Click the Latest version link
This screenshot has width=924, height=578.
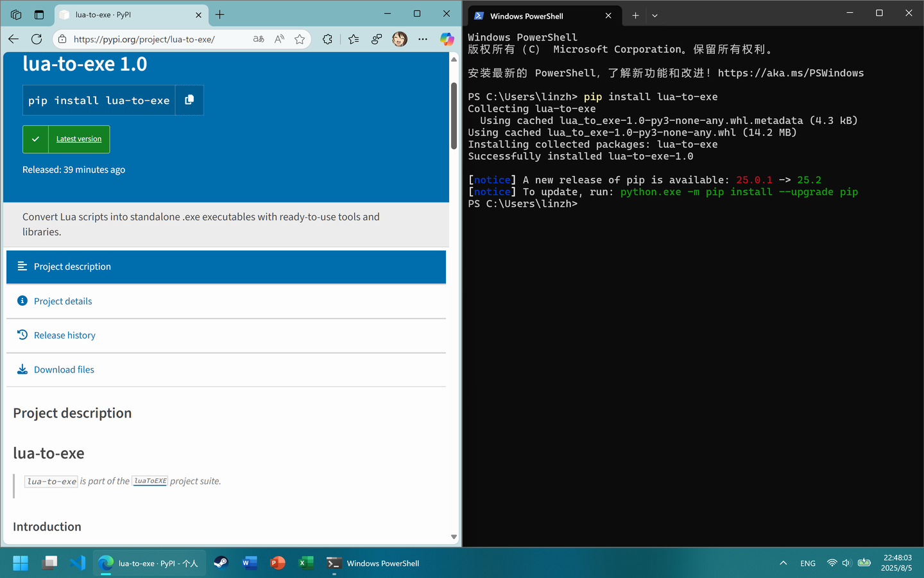(79, 139)
